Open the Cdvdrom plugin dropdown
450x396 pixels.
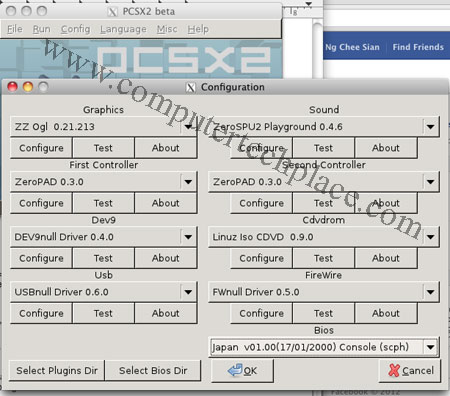coord(430,237)
